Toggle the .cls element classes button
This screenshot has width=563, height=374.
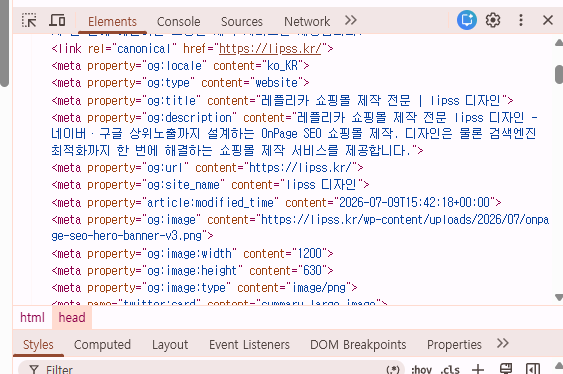pyautogui.click(x=450, y=369)
